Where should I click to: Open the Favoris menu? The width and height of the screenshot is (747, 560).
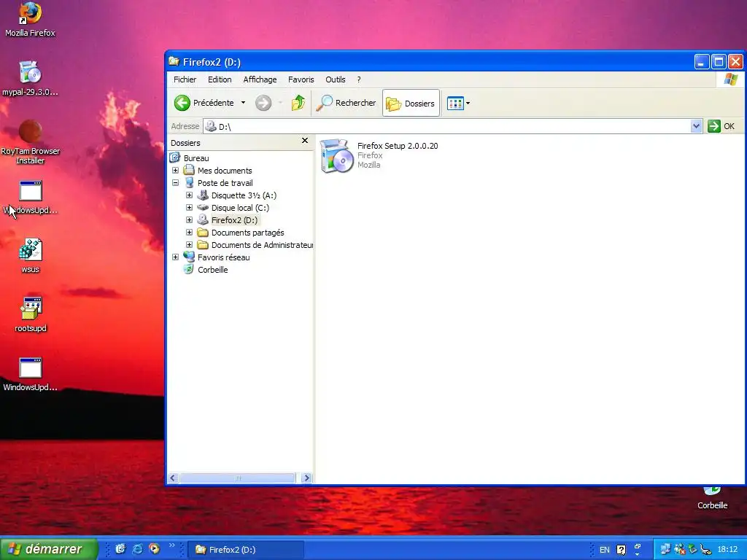(301, 79)
